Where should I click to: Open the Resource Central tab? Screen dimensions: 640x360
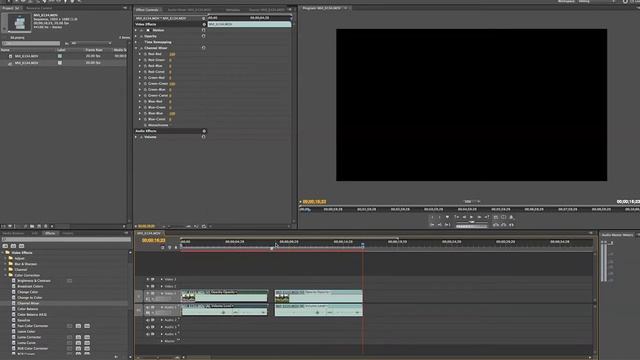click(x=39, y=8)
